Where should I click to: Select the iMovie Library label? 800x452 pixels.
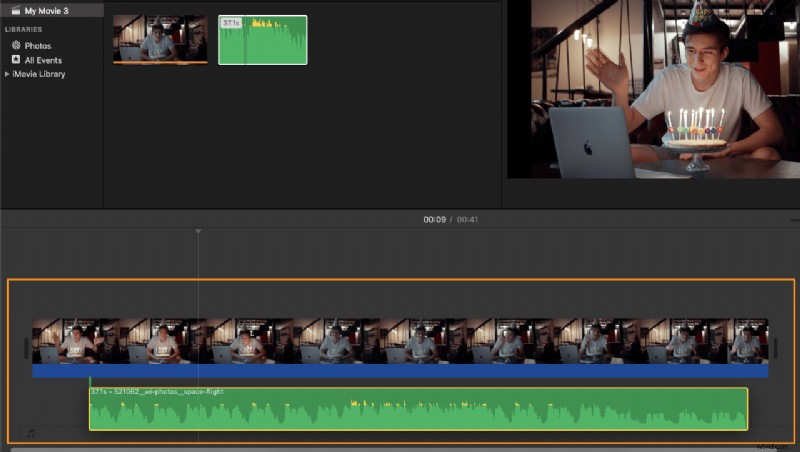coord(39,74)
